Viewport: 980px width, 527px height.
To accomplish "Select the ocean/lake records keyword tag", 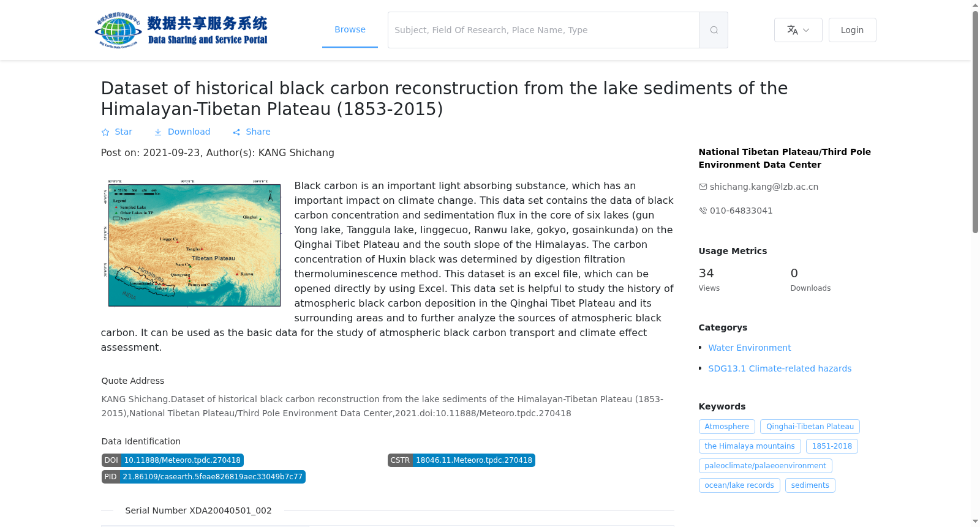I will click(x=739, y=485).
